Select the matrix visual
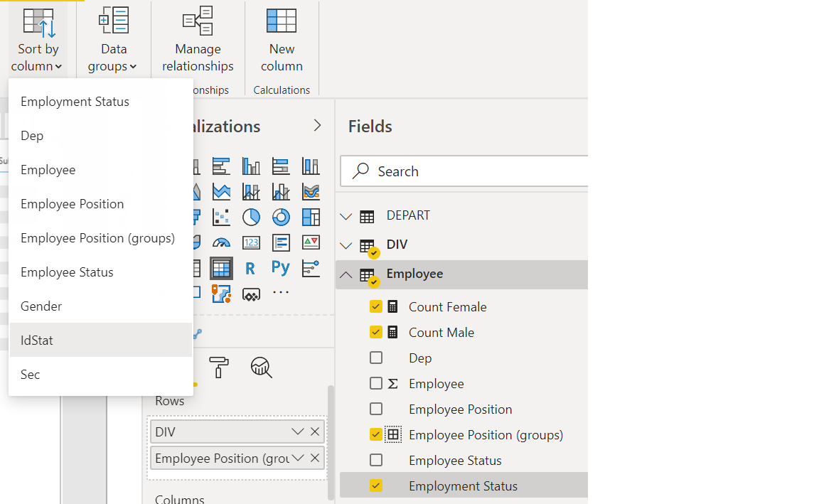Image resolution: width=819 pixels, height=504 pixels. [222, 269]
